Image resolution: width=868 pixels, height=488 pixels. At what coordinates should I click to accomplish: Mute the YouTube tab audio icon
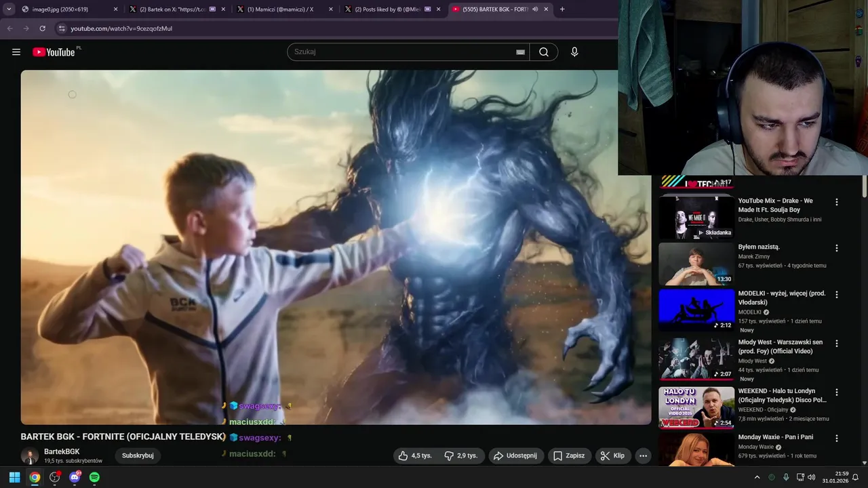(x=535, y=9)
